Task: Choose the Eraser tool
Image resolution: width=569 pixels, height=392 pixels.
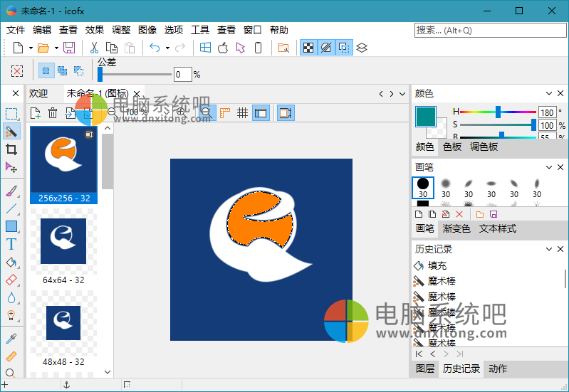Action: tap(11, 280)
